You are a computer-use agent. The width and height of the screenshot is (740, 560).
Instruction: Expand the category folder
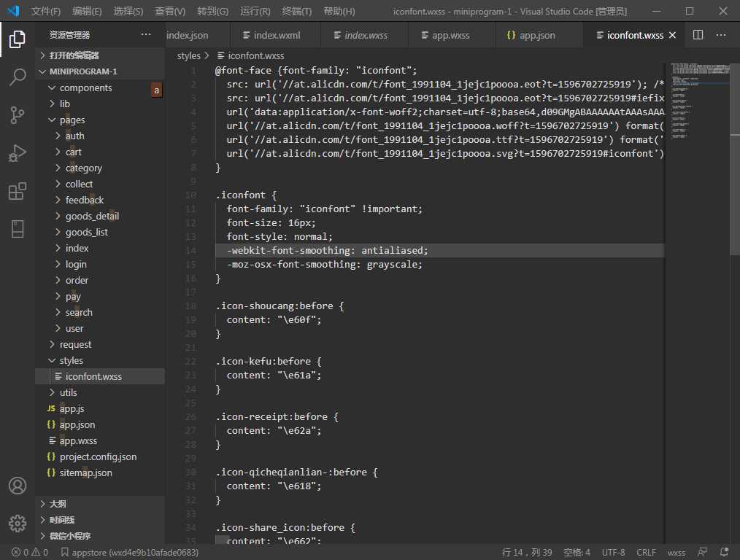100,168
